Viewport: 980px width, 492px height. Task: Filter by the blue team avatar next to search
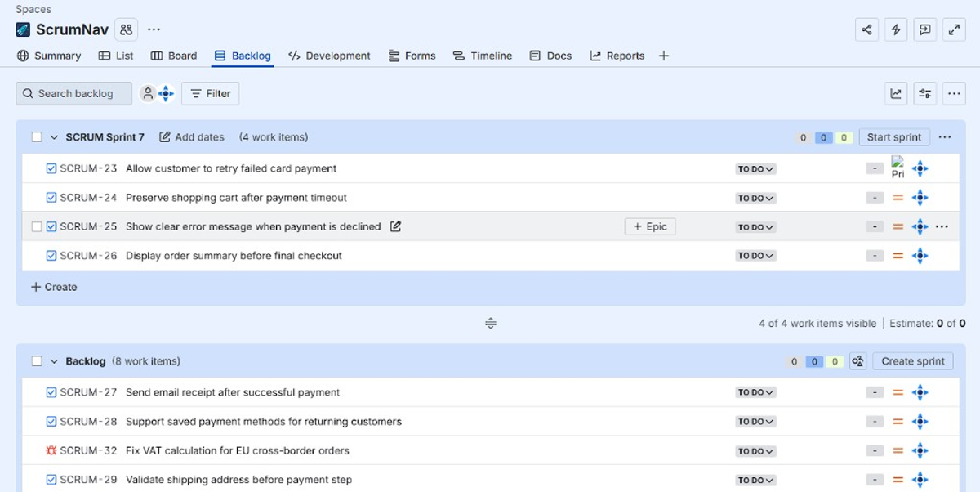(166, 93)
